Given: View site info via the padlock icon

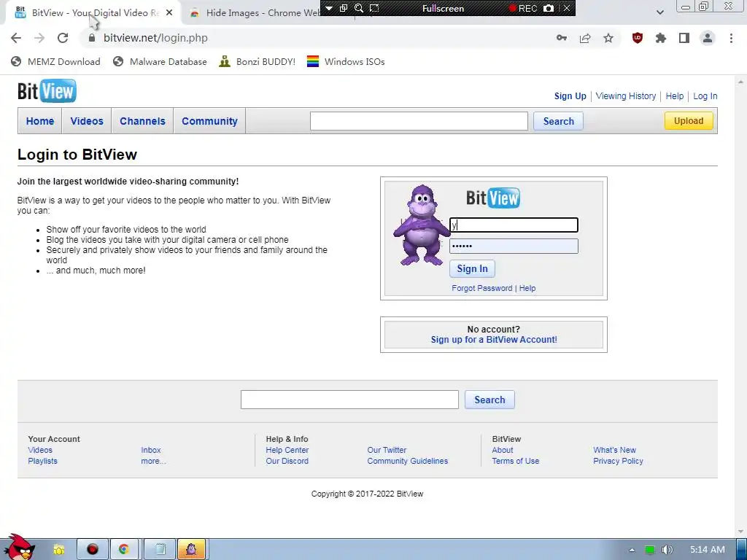Looking at the screenshot, I should (92, 38).
